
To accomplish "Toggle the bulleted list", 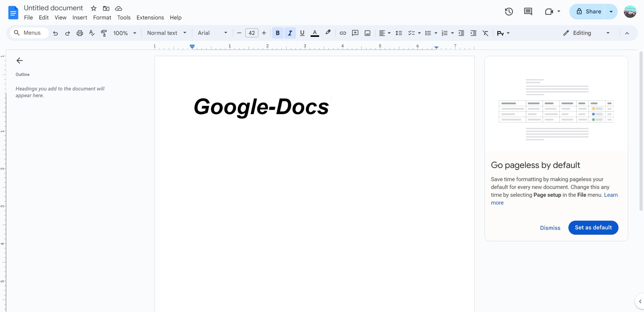I will click(x=428, y=33).
